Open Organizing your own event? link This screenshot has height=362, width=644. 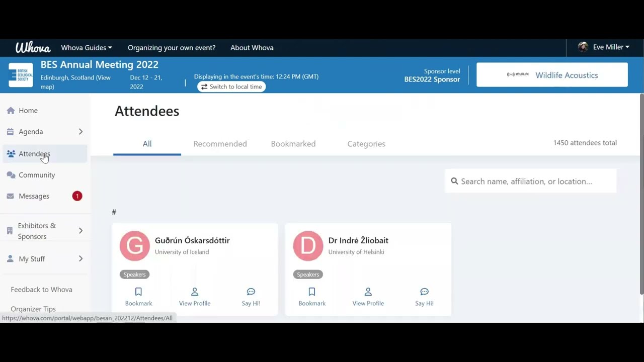point(172,48)
